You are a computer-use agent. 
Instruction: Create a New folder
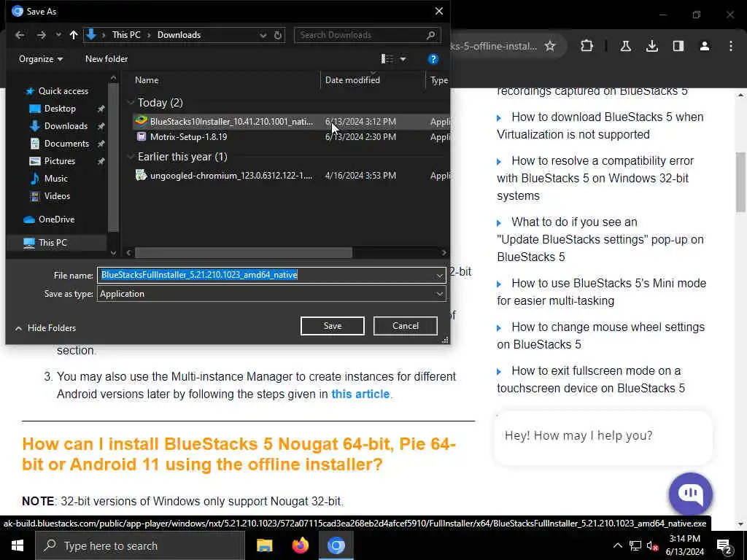107,59
